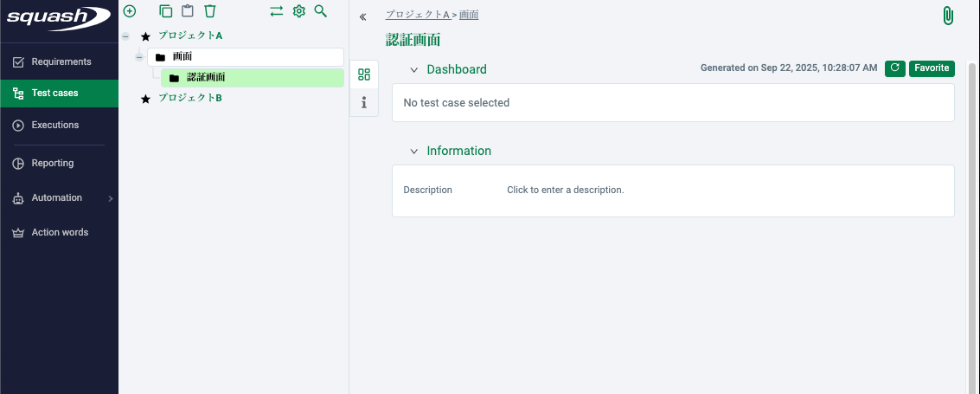The image size is (980, 394).
Task: Select the 画面 folder in tree
Action: pos(246,57)
